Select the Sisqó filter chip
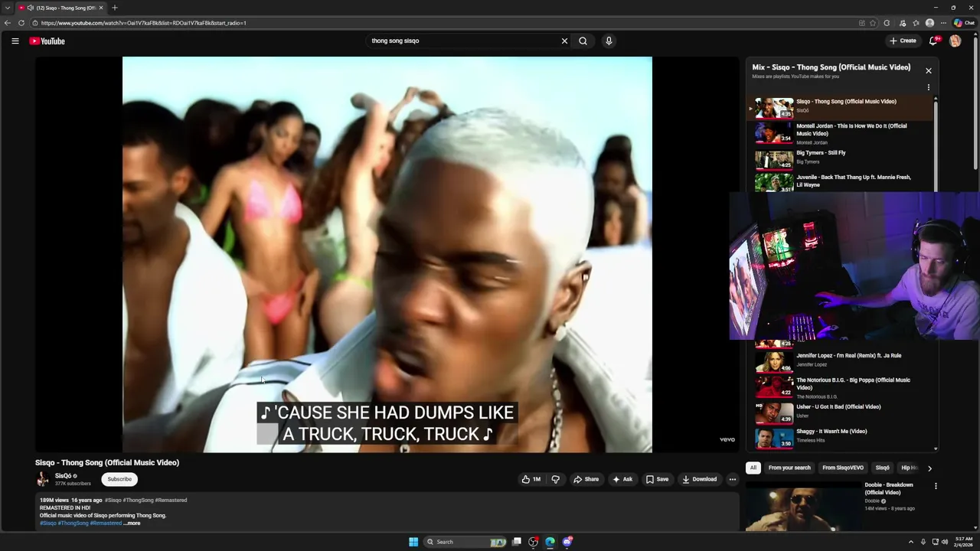 point(883,468)
